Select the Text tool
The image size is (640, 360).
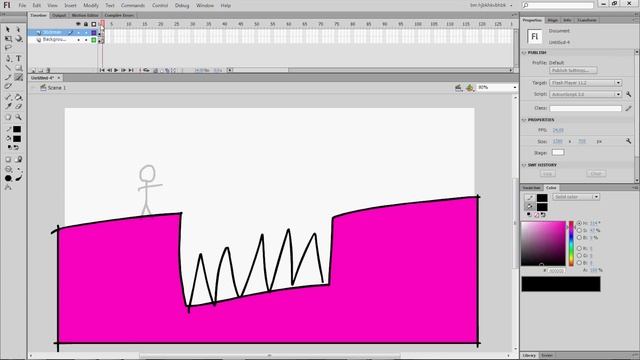[x=19, y=58]
